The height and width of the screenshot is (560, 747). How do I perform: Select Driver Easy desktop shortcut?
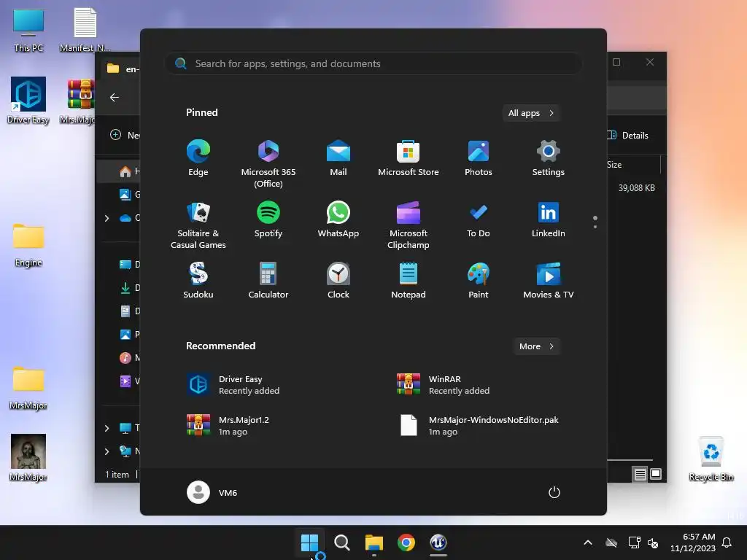[x=28, y=101]
